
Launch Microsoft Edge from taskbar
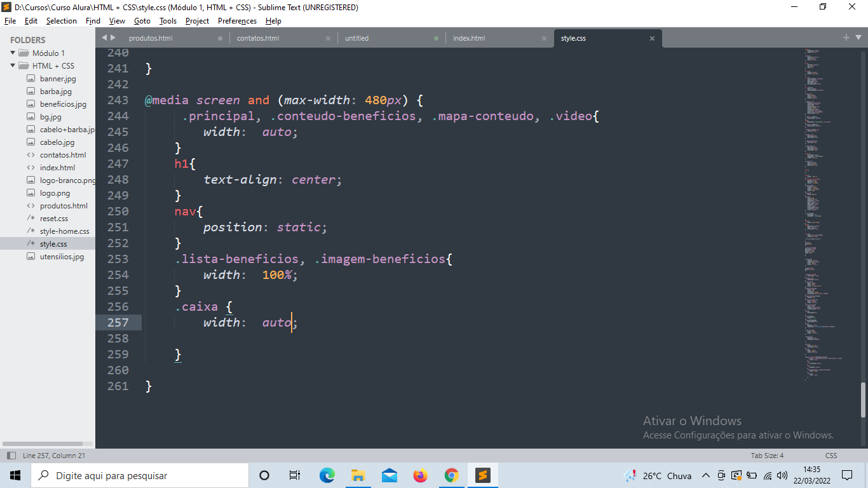(x=327, y=475)
